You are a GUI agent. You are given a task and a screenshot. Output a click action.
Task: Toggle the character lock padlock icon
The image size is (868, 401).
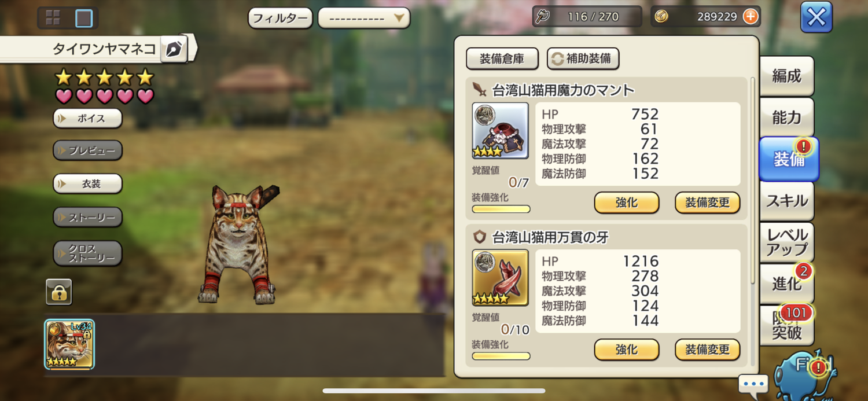[59, 292]
